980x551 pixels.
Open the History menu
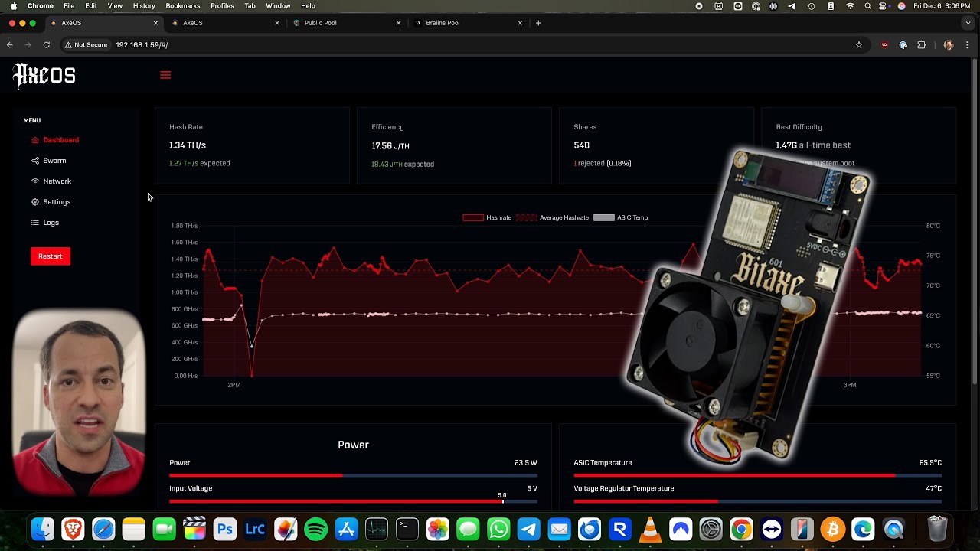pos(144,6)
